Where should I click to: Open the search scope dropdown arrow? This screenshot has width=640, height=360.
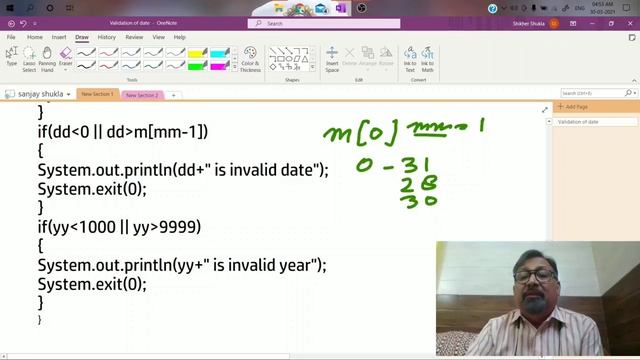635,93
